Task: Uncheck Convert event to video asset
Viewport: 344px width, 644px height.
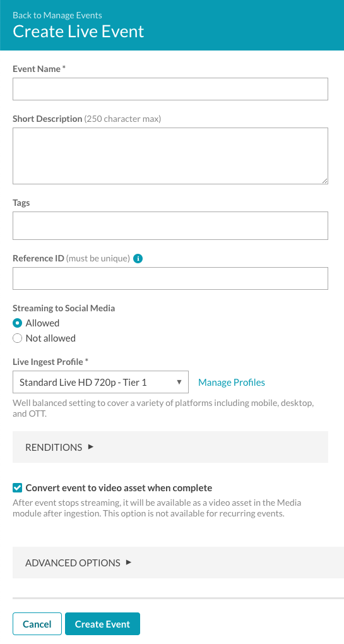Action: 17,488
